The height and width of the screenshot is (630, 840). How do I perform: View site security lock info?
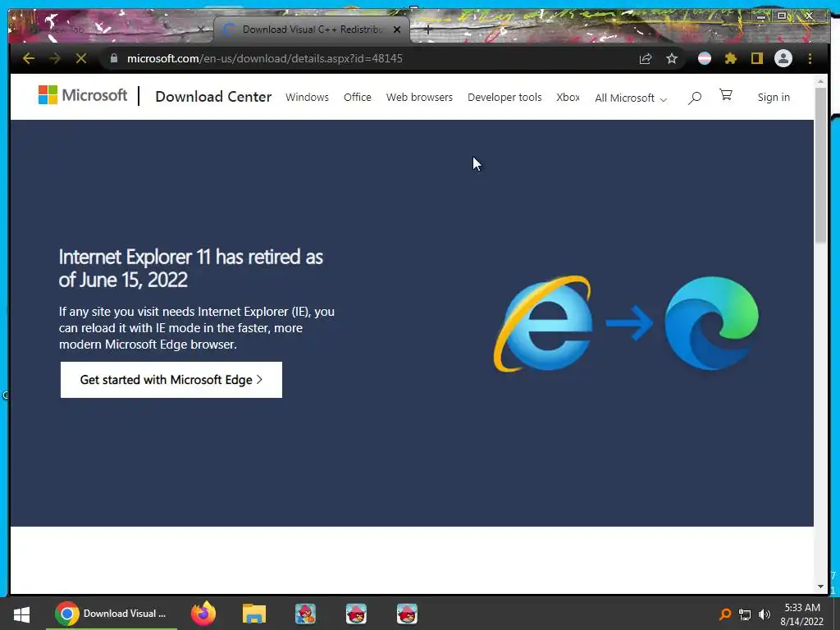point(113,58)
